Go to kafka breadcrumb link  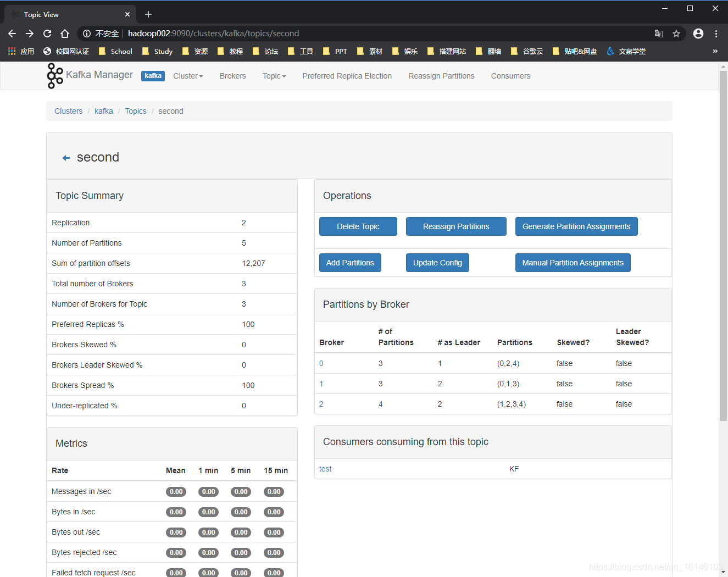(x=104, y=111)
